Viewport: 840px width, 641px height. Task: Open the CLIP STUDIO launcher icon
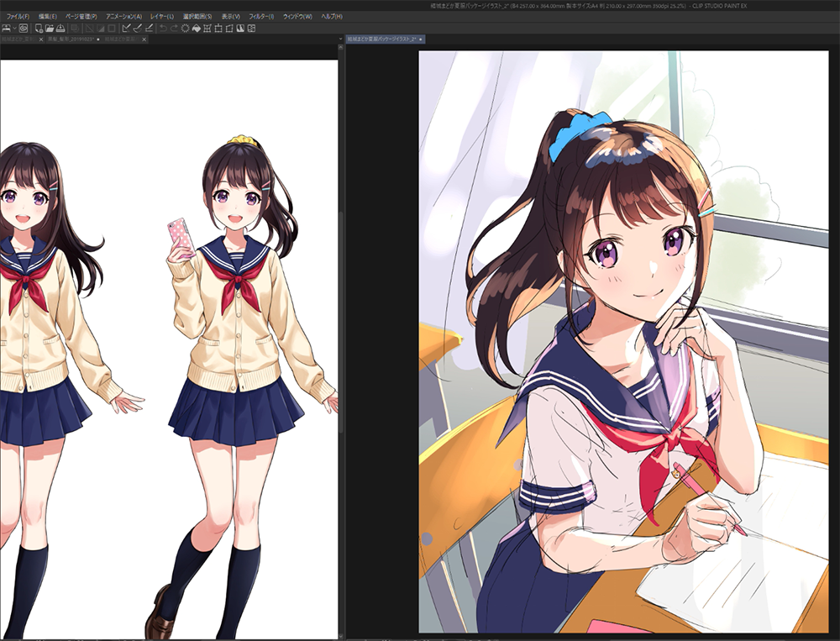24,28
